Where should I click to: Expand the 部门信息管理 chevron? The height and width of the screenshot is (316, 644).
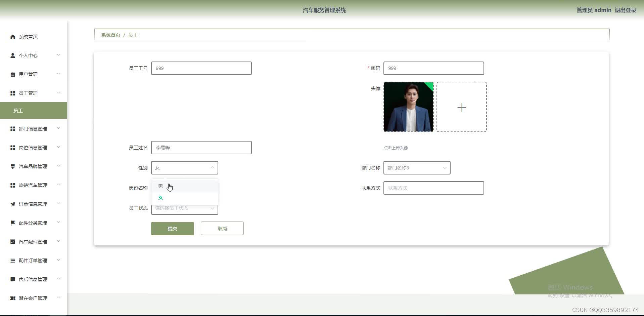[x=58, y=128]
